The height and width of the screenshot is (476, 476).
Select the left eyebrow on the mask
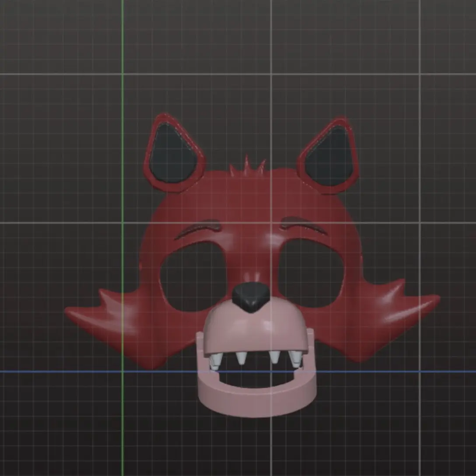pyautogui.click(x=197, y=229)
